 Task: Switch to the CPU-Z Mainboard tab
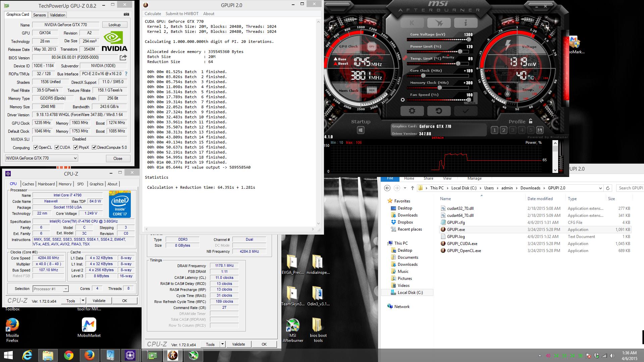[x=46, y=184]
